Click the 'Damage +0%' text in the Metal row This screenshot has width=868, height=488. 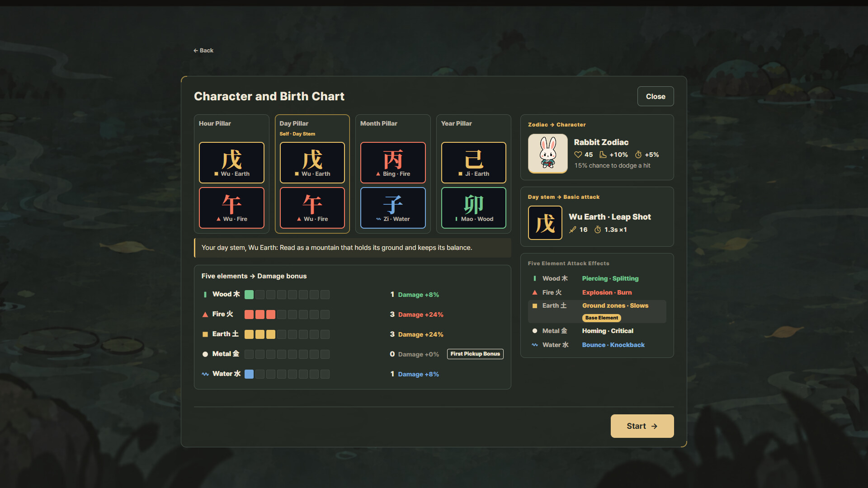418,354
